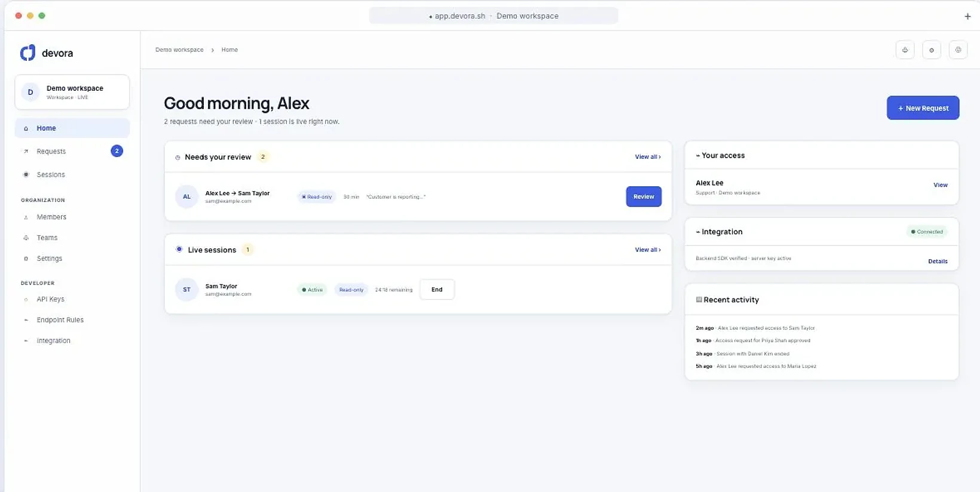Click the header icon button left of the circle-dot
Viewport: 980px width, 492px height.
(x=905, y=50)
